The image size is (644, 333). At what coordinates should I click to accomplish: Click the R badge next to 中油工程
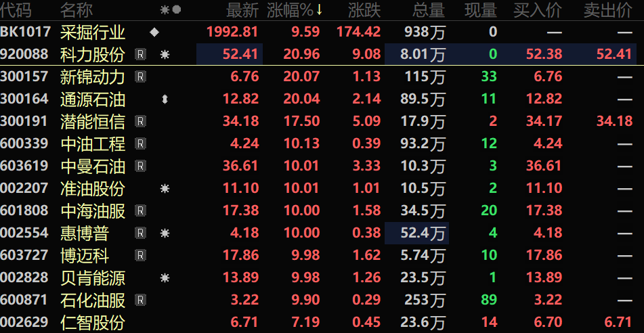click(x=140, y=144)
